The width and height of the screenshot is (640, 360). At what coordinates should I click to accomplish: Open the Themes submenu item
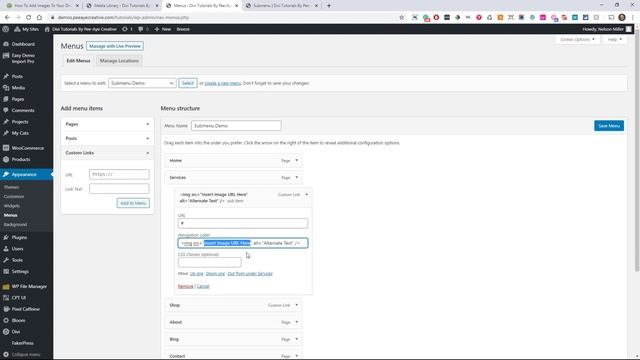tap(11, 187)
